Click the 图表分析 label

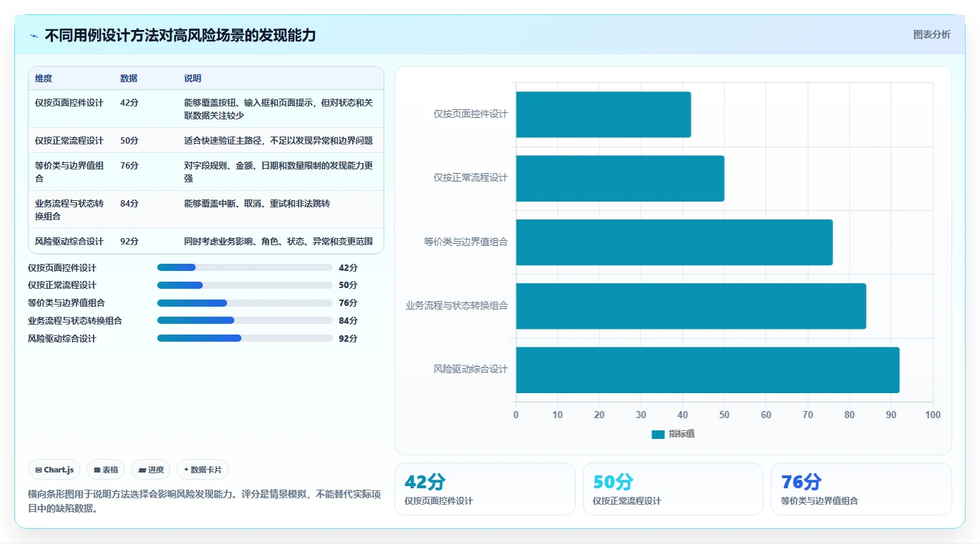(x=931, y=34)
